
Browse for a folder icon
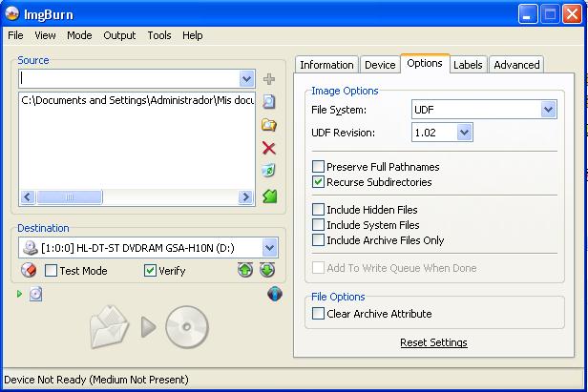coord(269,125)
